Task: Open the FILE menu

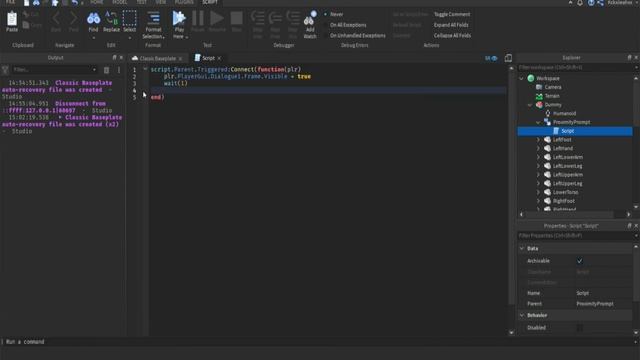Action: [x=10, y=2]
